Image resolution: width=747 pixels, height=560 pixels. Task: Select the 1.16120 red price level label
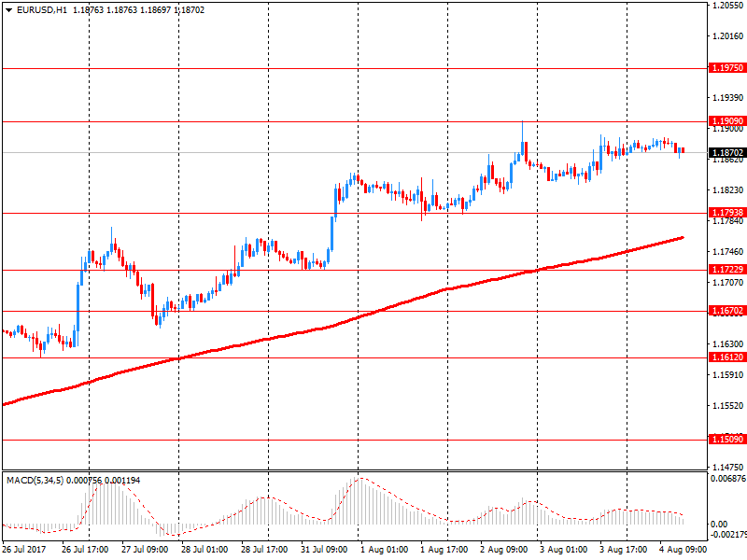point(727,357)
